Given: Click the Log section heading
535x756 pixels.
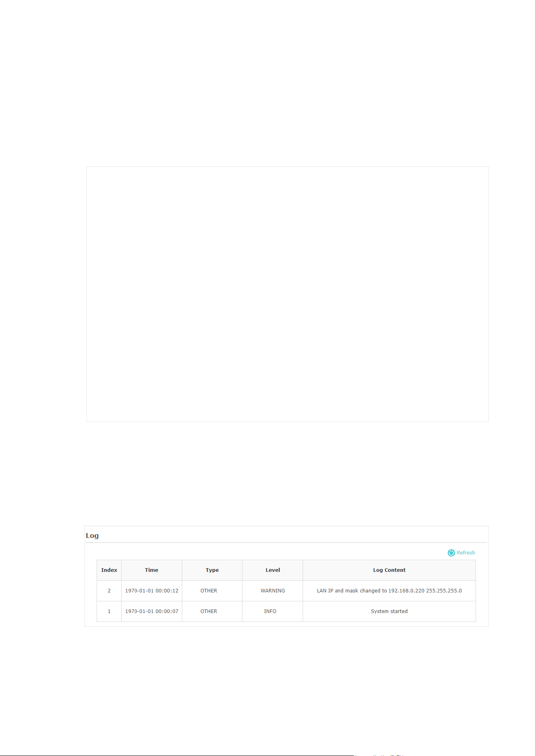Looking at the screenshot, I should pos(92,536).
